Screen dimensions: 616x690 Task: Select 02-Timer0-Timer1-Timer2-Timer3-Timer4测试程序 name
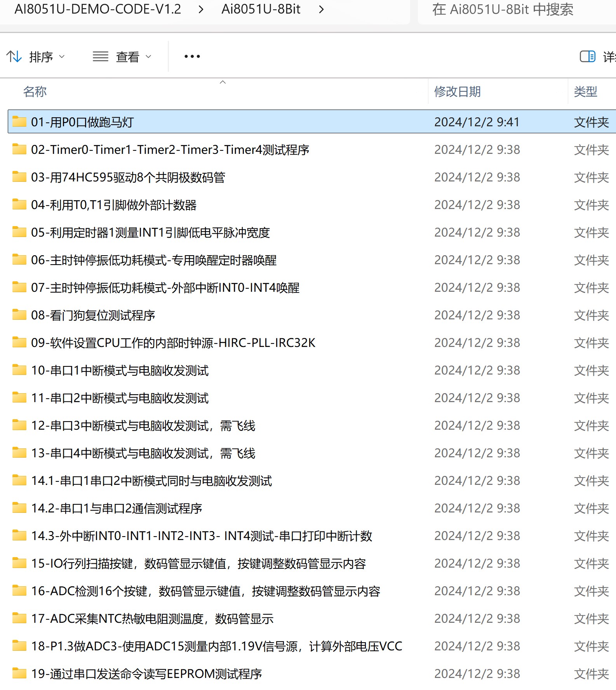170,150
